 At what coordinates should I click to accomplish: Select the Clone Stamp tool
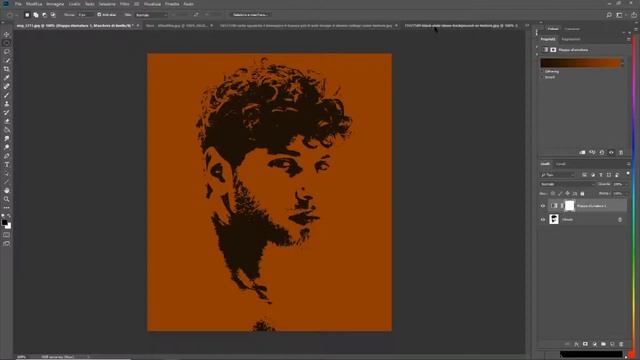tap(7, 104)
